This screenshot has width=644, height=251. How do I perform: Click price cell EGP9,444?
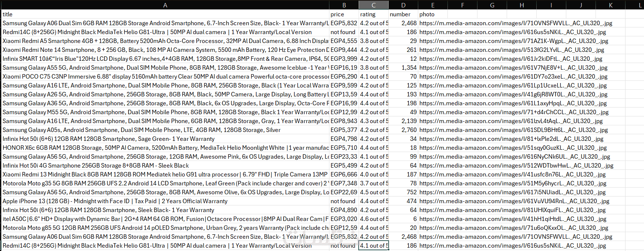344,50
